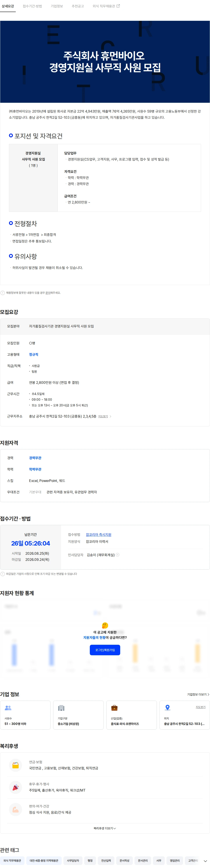210x868 pixels.
Task: Click the 학력무관 education requirement link
Action: pos(35,469)
